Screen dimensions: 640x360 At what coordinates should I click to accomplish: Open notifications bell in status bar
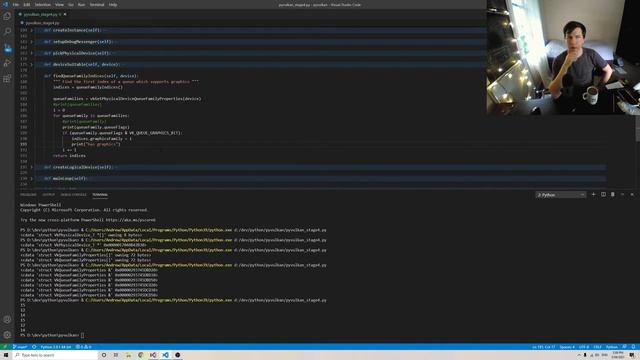[x=633, y=347]
